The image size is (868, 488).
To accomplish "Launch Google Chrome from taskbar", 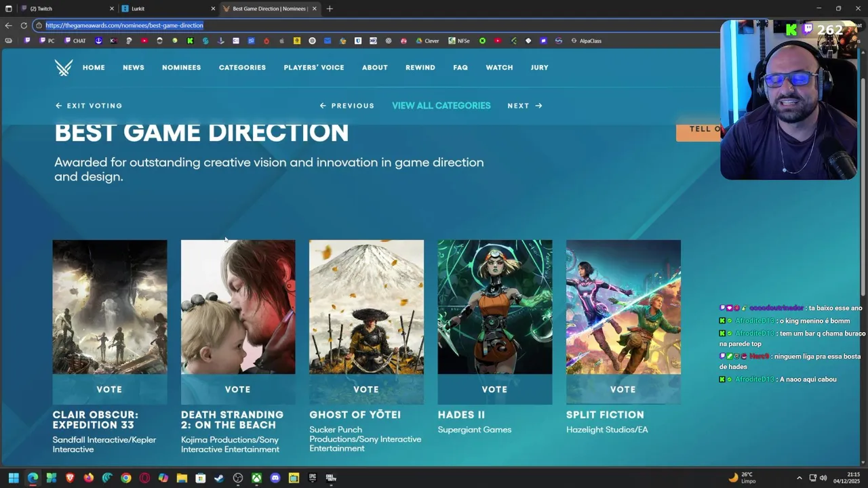I will point(126,478).
